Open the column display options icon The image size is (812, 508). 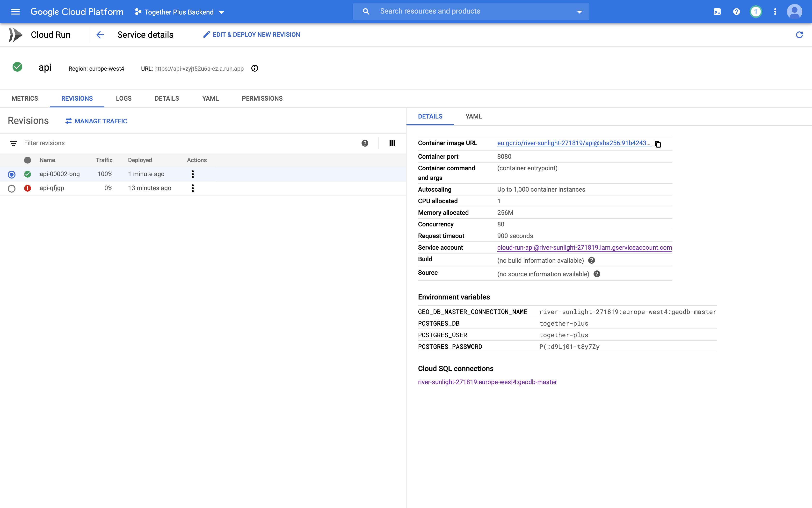392,143
